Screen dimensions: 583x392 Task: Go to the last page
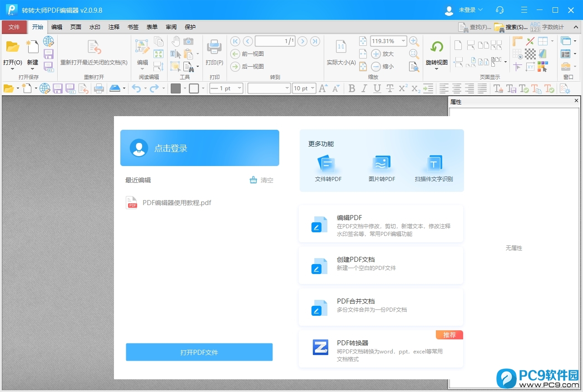coord(315,41)
